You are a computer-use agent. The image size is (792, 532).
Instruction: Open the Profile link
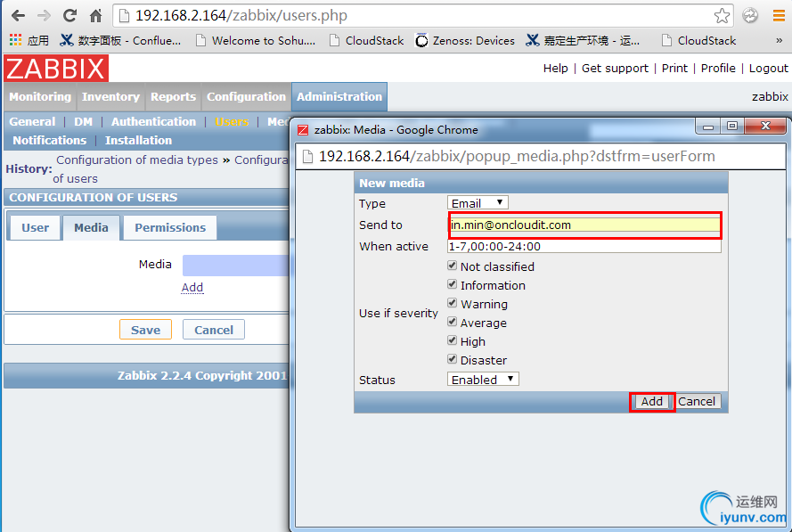click(718, 69)
